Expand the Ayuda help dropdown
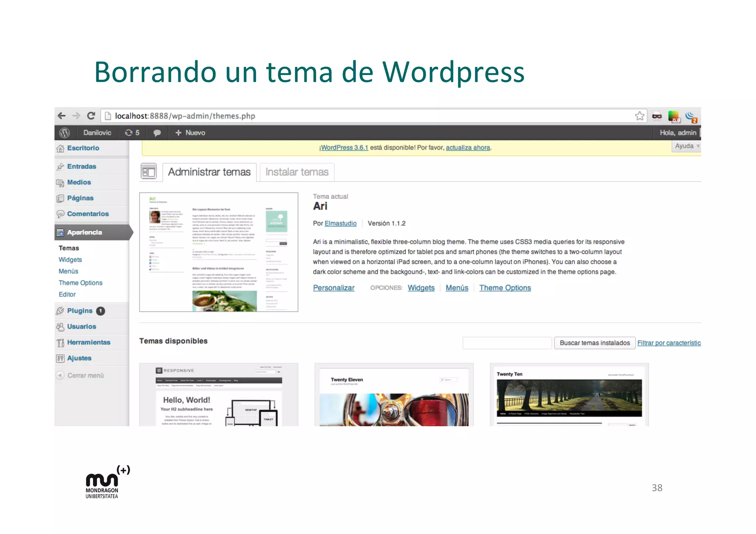Screen dimensions: 756x534 click(x=687, y=146)
